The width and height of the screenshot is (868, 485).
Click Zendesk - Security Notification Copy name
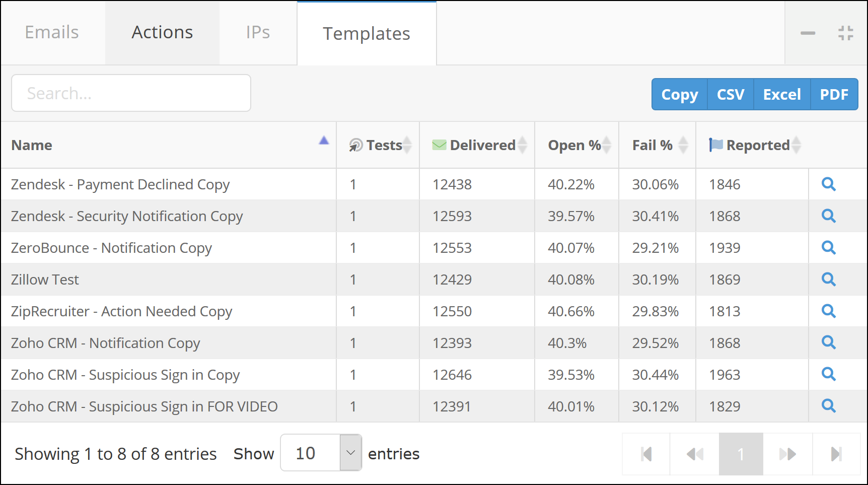pyautogui.click(x=127, y=217)
